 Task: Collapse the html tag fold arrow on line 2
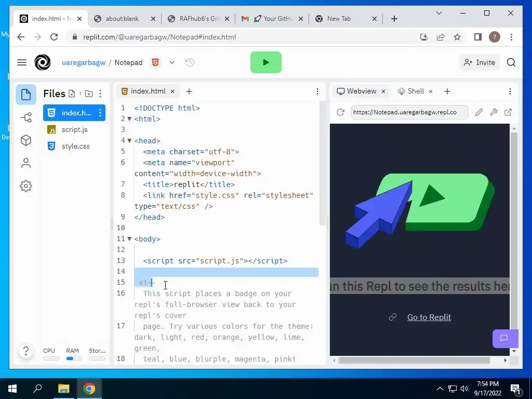[129, 119]
